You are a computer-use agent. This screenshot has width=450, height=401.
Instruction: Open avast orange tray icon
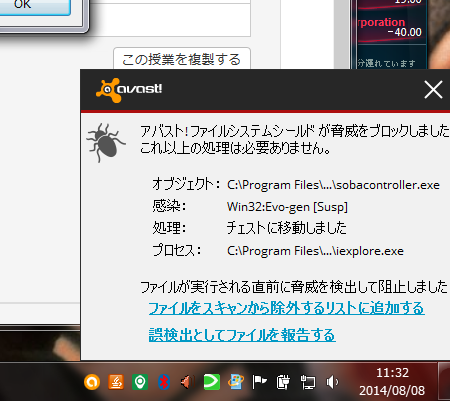click(x=92, y=382)
